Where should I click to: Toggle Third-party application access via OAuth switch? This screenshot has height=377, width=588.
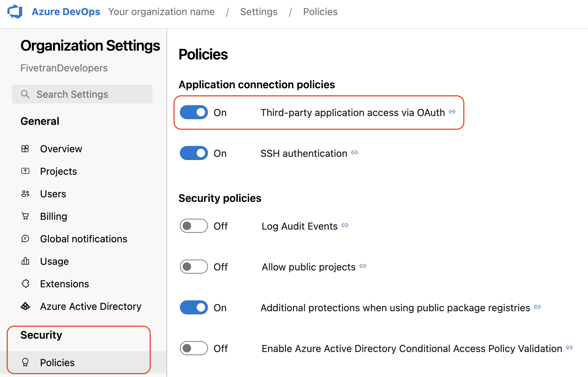(194, 113)
